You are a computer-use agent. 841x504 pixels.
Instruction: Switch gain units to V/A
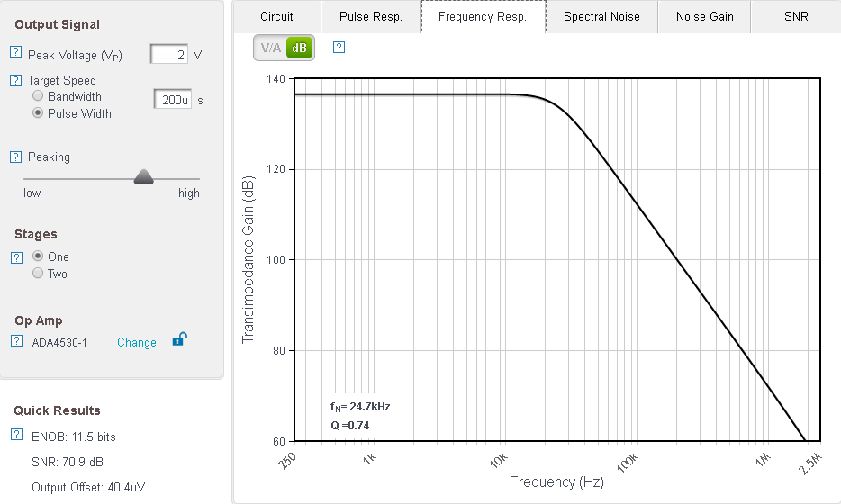(271, 49)
